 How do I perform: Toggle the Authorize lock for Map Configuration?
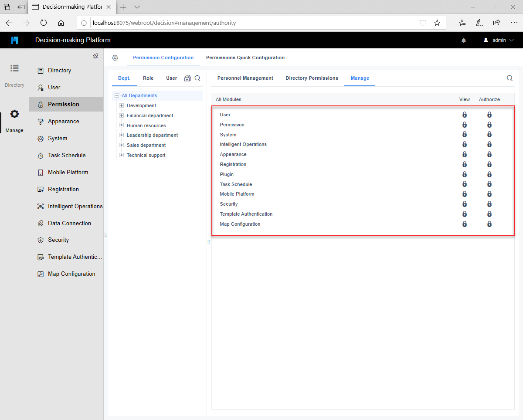pyautogui.click(x=489, y=224)
